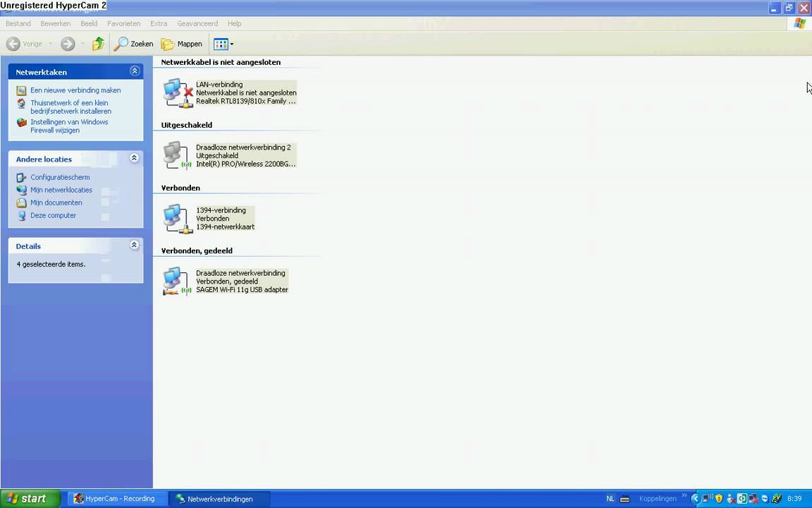812x508 pixels.
Task: Open Mijn documenten link
Action: coord(56,202)
